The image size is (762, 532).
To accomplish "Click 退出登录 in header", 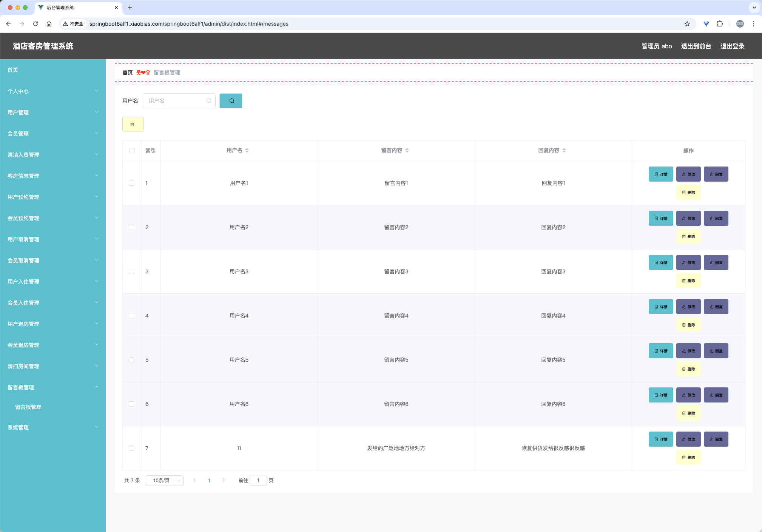I will tap(732, 46).
